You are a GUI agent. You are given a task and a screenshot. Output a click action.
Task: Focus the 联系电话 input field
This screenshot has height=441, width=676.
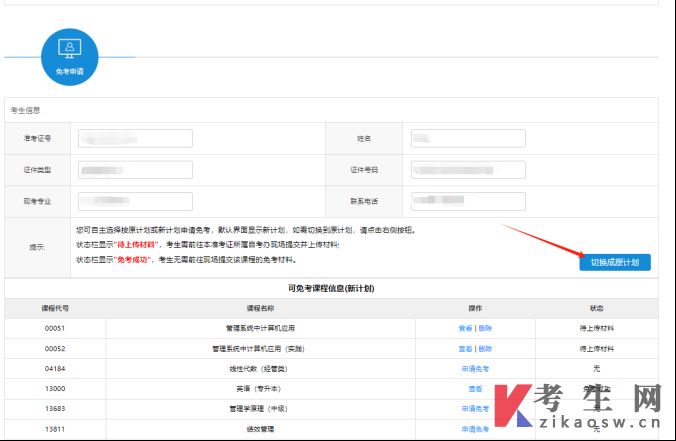pos(468,201)
